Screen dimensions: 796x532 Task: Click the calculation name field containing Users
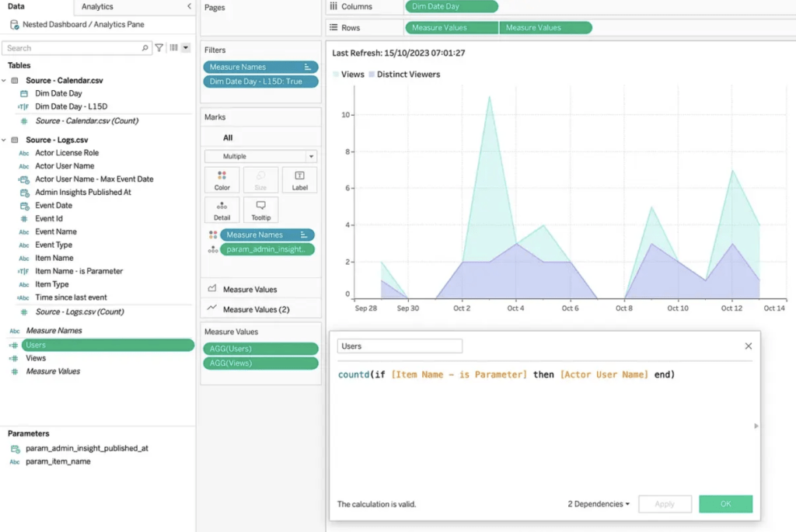pyautogui.click(x=400, y=346)
